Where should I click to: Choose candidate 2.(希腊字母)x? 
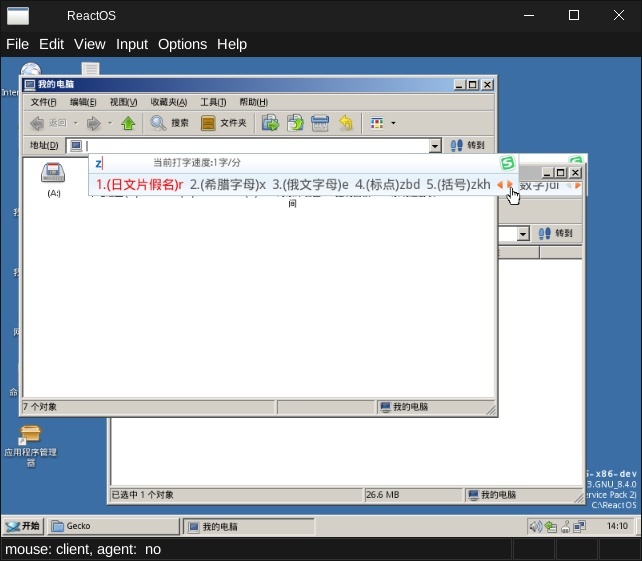(x=228, y=185)
